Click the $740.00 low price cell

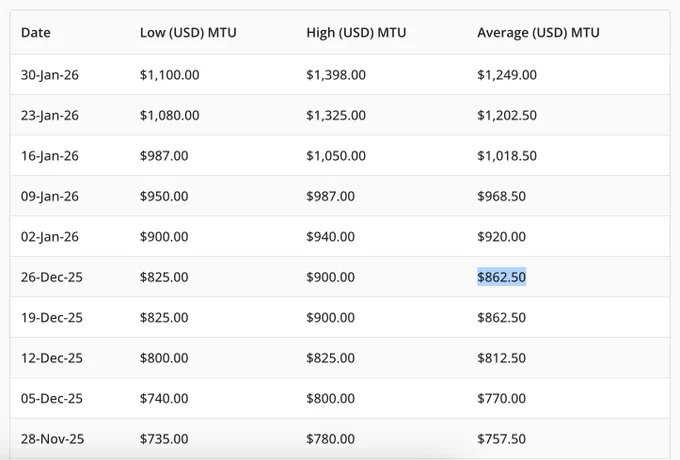(164, 398)
